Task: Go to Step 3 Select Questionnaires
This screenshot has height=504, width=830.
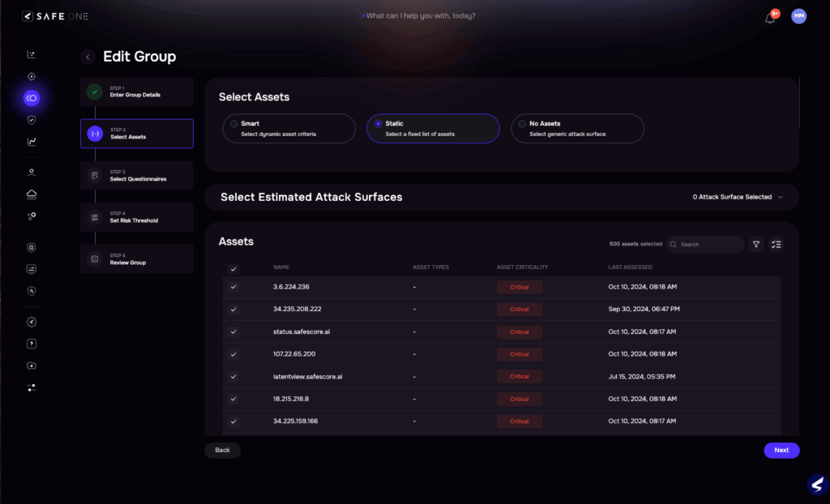Action: tap(137, 175)
